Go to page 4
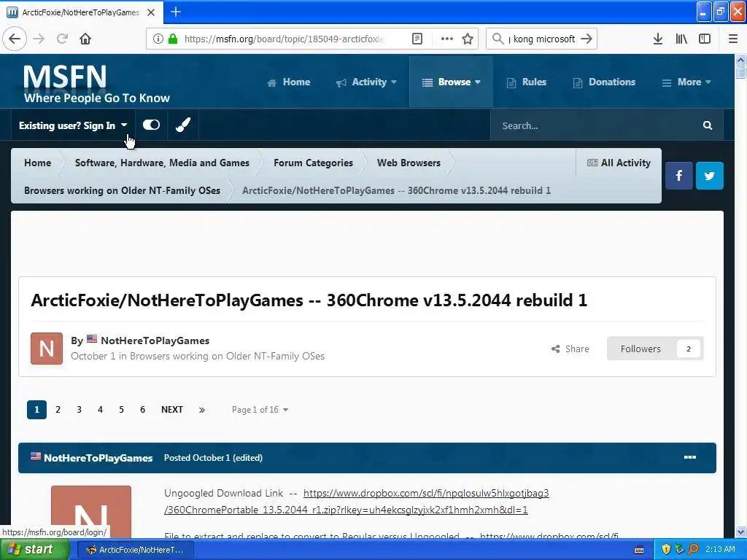Viewport: 747px width, 560px height. coord(100,410)
